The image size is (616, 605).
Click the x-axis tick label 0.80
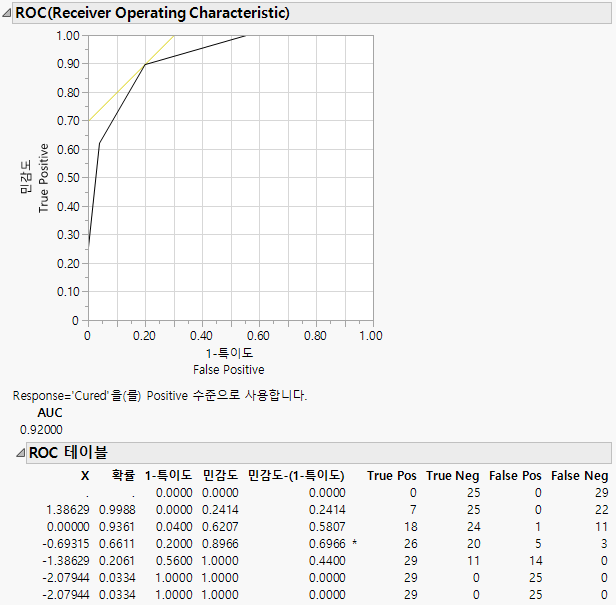tap(315, 336)
